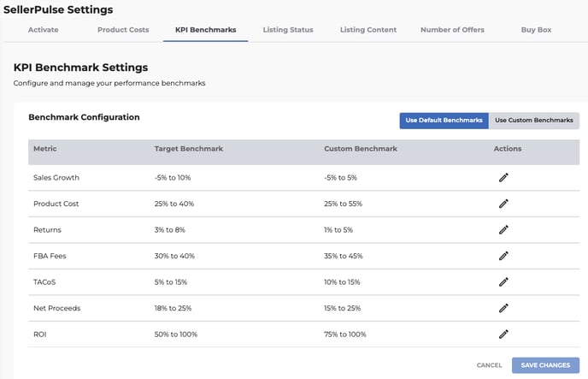588x379 pixels.
Task: Click TACoS custom value 10% to 15%
Action: (x=342, y=281)
